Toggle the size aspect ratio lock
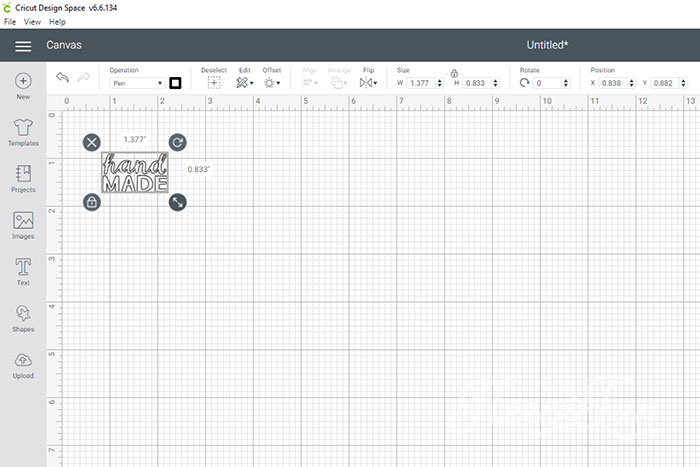Image resolution: width=700 pixels, height=467 pixels. click(454, 73)
